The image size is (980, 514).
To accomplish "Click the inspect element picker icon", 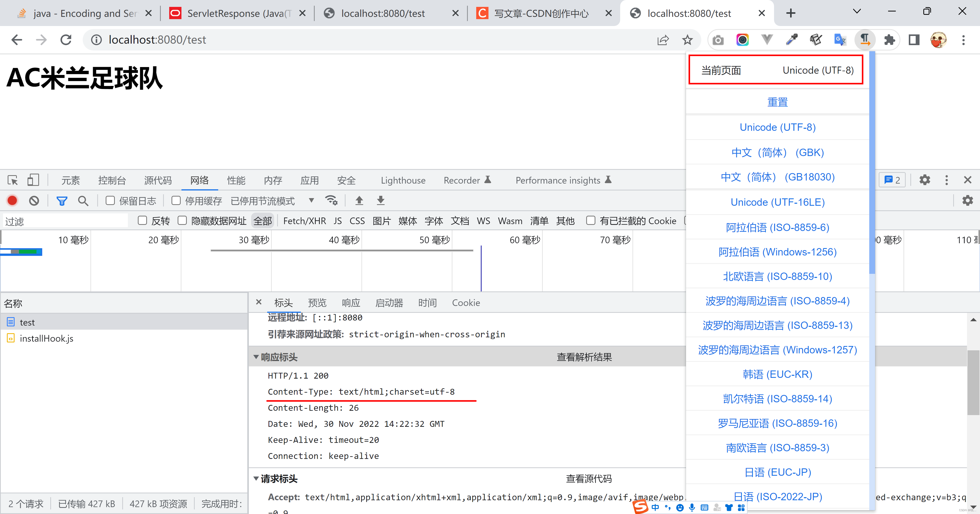I will point(13,180).
